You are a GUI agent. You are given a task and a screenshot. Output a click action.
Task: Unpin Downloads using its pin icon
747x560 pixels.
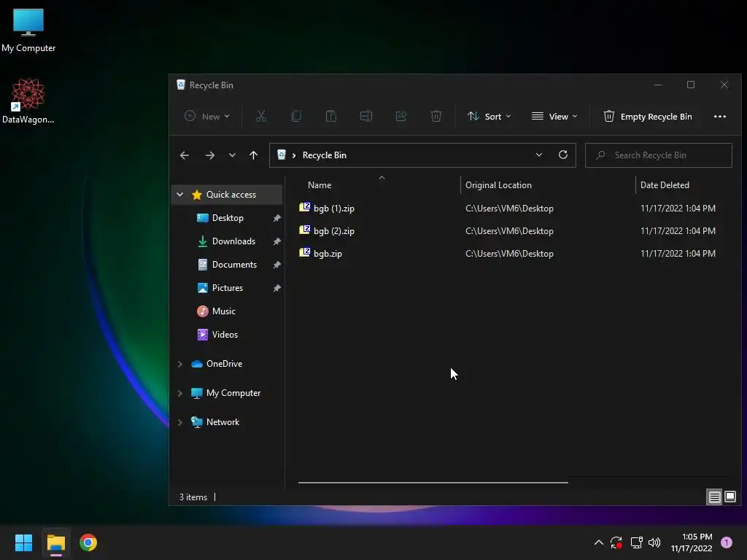(x=276, y=241)
